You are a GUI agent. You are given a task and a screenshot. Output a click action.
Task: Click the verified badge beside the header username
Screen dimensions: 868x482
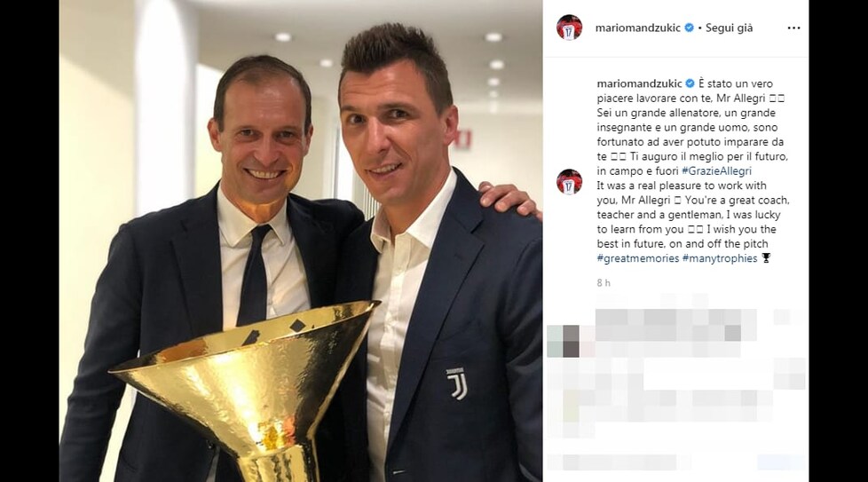tap(689, 28)
